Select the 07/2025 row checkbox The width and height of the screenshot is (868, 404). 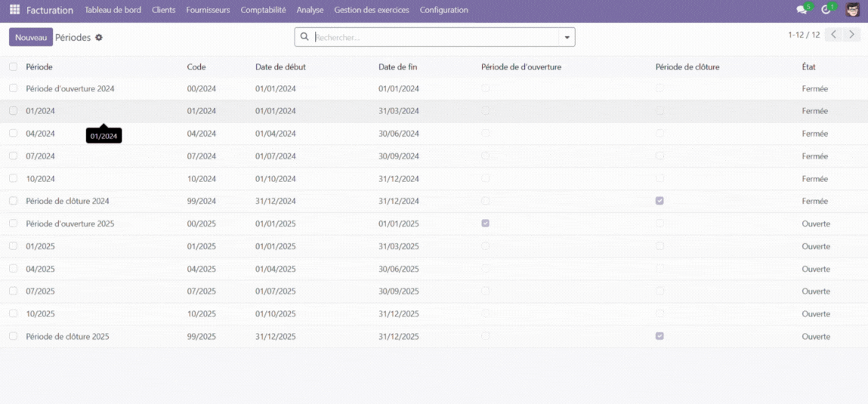14,291
